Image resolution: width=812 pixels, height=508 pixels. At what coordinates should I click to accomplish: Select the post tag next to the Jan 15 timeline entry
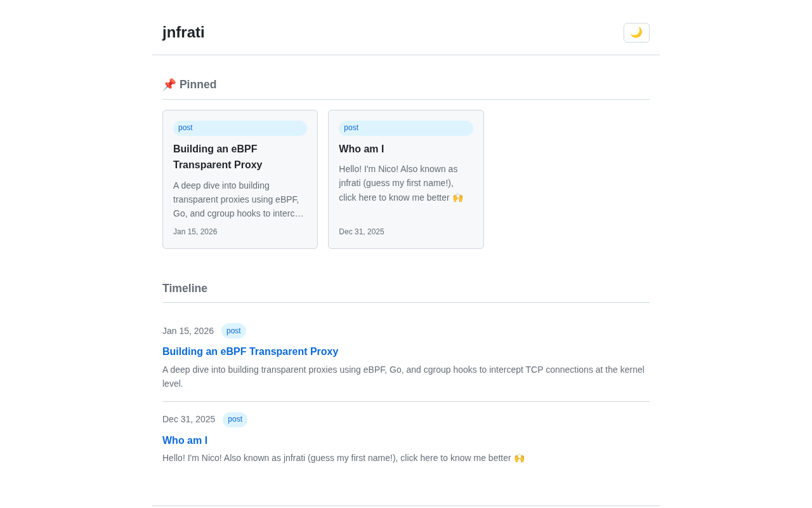coord(233,331)
